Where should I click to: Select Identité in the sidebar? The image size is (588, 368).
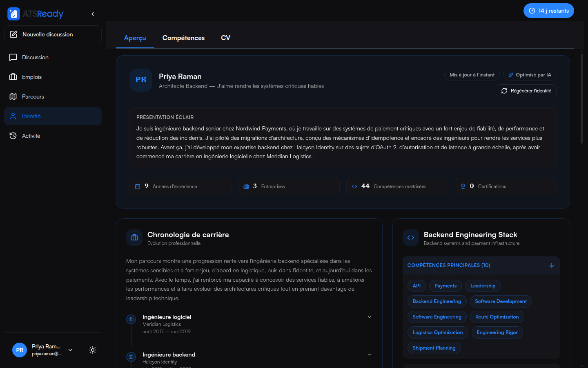click(53, 116)
